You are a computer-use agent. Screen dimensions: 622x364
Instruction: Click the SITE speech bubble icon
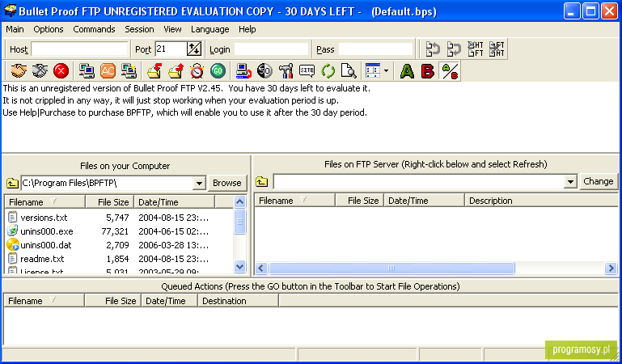tap(307, 71)
